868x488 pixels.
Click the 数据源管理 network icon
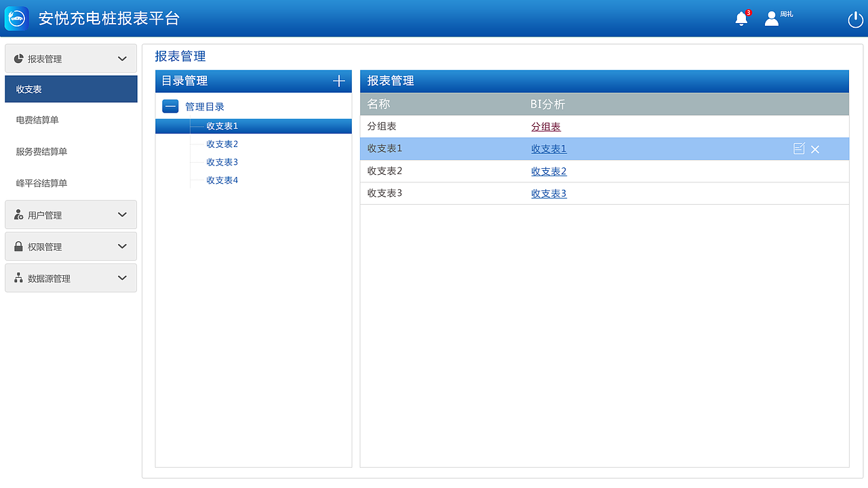(x=18, y=278)
